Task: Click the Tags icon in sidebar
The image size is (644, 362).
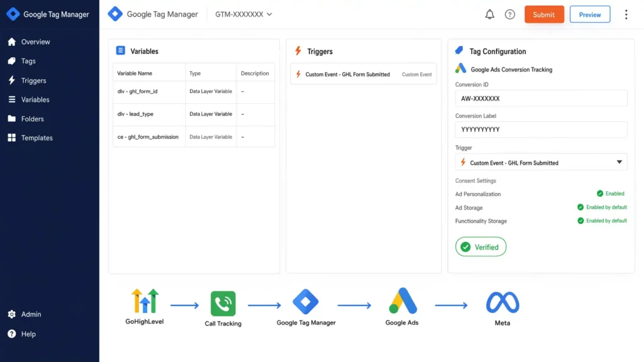Action: 11,61
